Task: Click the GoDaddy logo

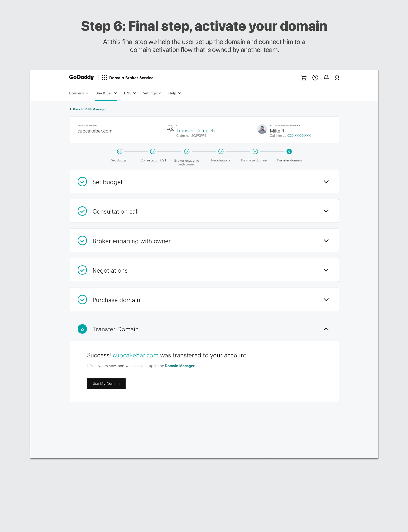Action: pyautogui.click(x=81, y=77)
